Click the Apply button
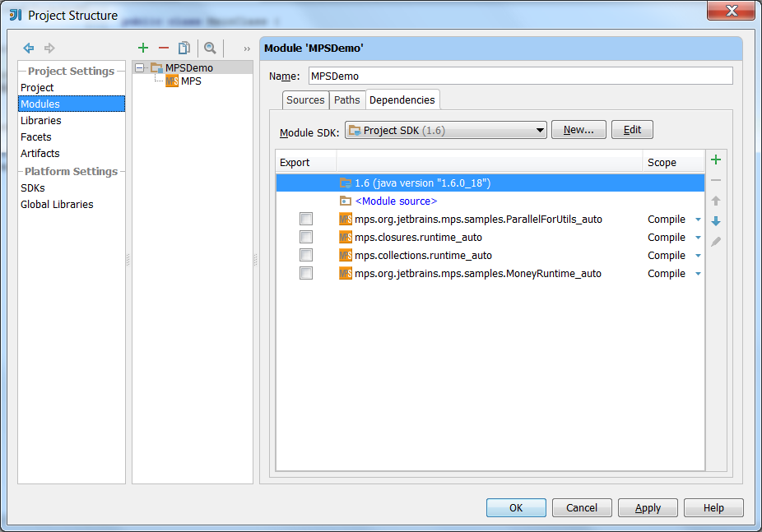 click(x=648, y=507)
